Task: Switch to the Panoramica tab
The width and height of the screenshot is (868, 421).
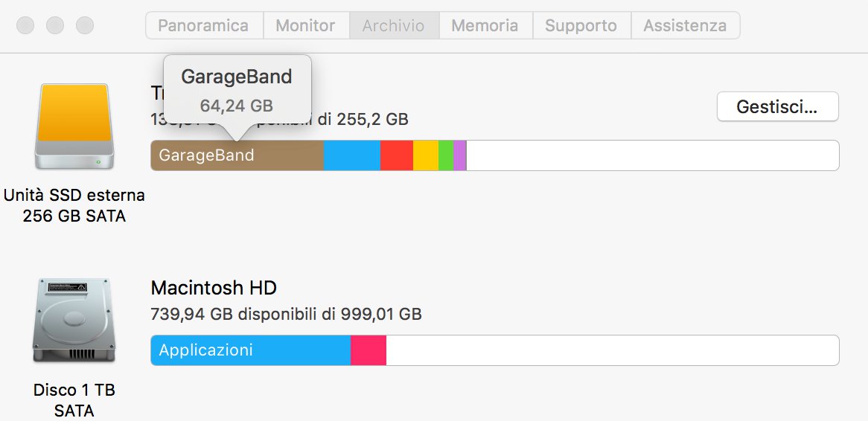Action: click(203, 25)
